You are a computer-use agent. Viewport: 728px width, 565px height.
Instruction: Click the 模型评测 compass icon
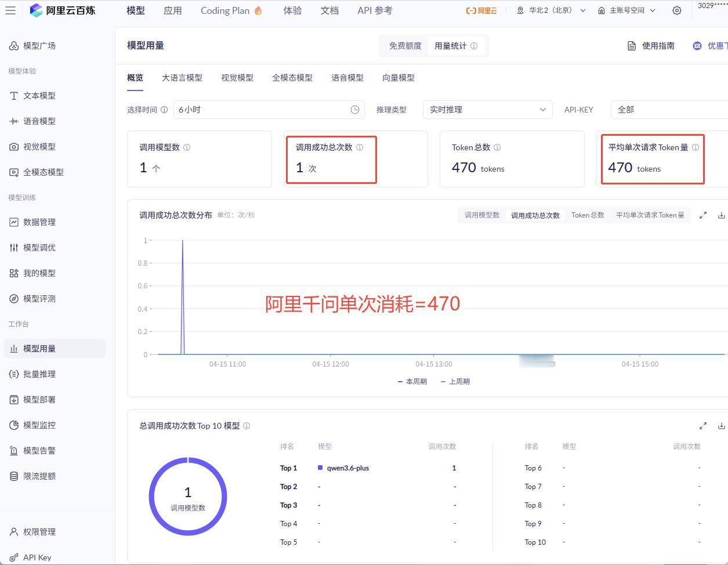[14, 299]
